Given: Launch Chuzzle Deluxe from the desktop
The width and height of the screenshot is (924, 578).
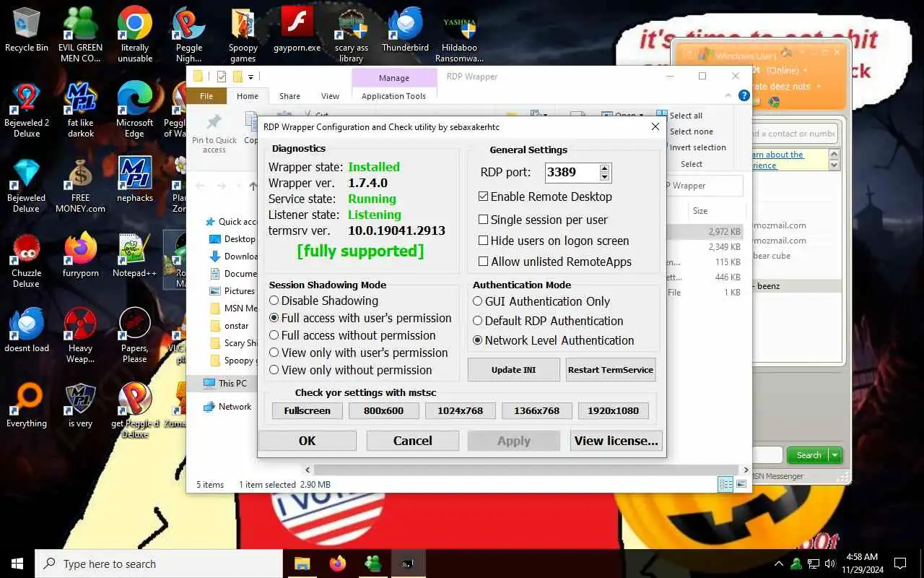Looking at the screenshot, I should pos(27,260).
